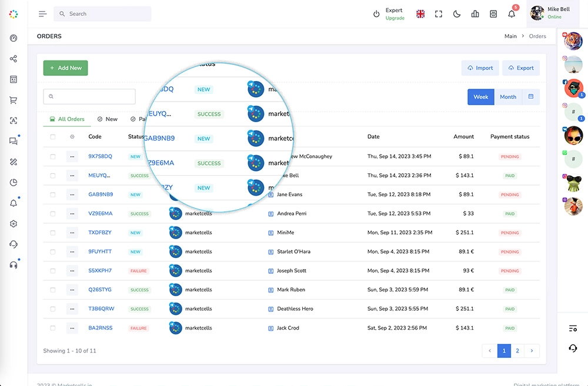Toggle dark mode moon icon
Image resolution: width=588 pixels, height=386 pixels.
(457, 14)
